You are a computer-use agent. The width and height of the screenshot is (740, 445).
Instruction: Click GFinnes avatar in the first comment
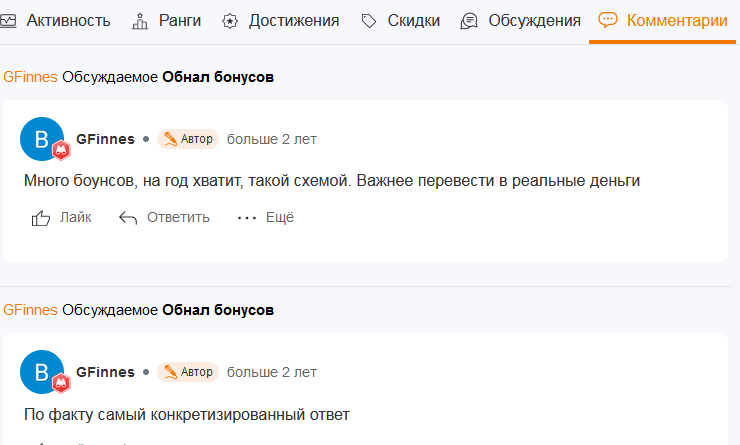42,139
